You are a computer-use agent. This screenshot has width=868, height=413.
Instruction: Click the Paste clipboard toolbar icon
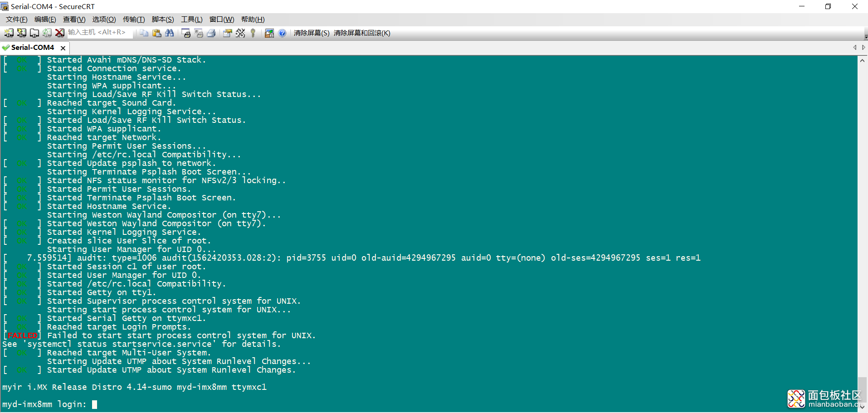pyautogui.click(x=157, y=33)
